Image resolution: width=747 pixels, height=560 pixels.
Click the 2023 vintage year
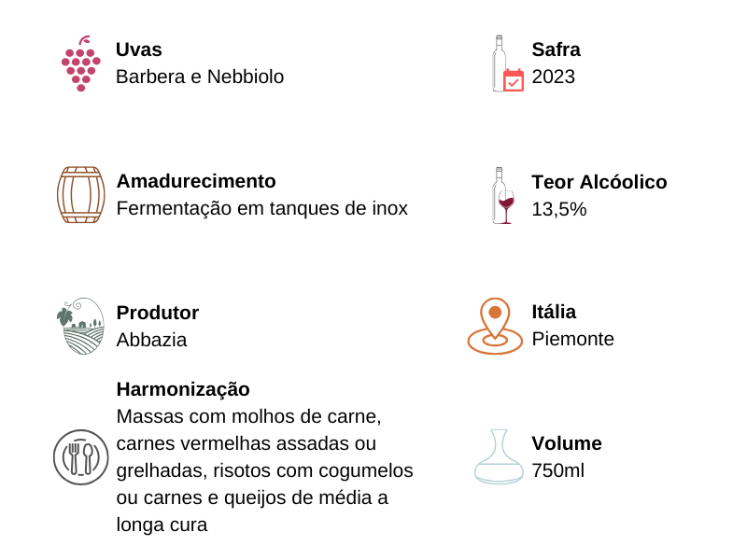tap(554, 77)
